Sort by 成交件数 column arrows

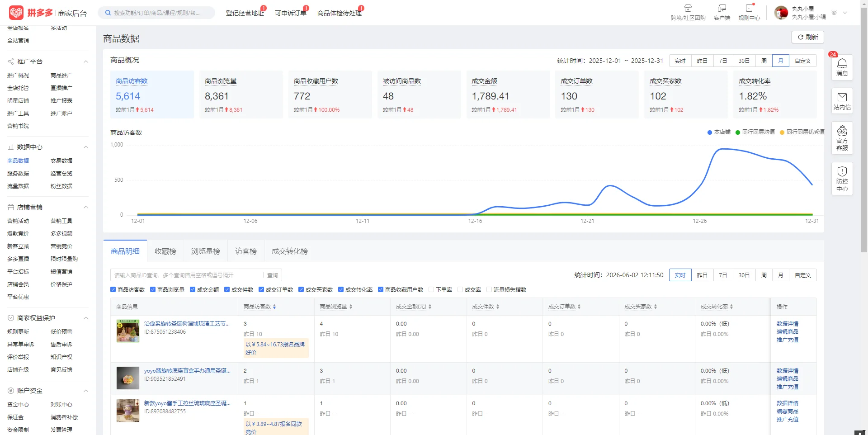coord(498,307)
